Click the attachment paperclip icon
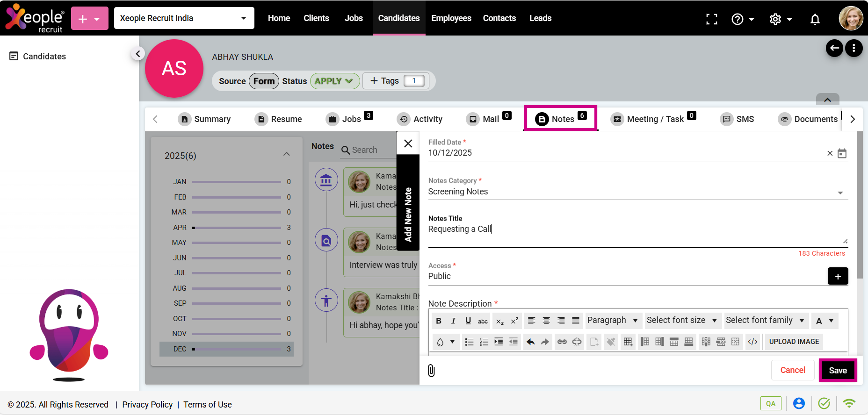This screenshot has width=868, height=415. (x=431, y=371)
